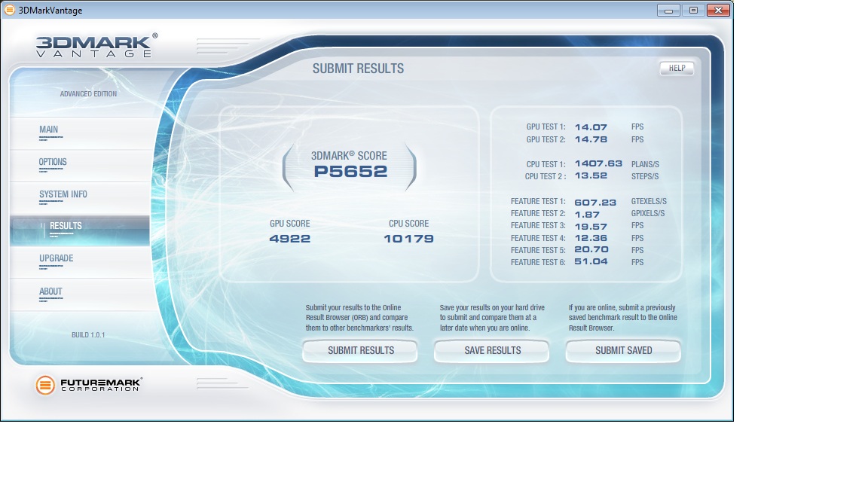The height and width of the screenshot is (488, 868).
Task: Click the BUILD 1.0.1 label
Action: tap(88, 334)
